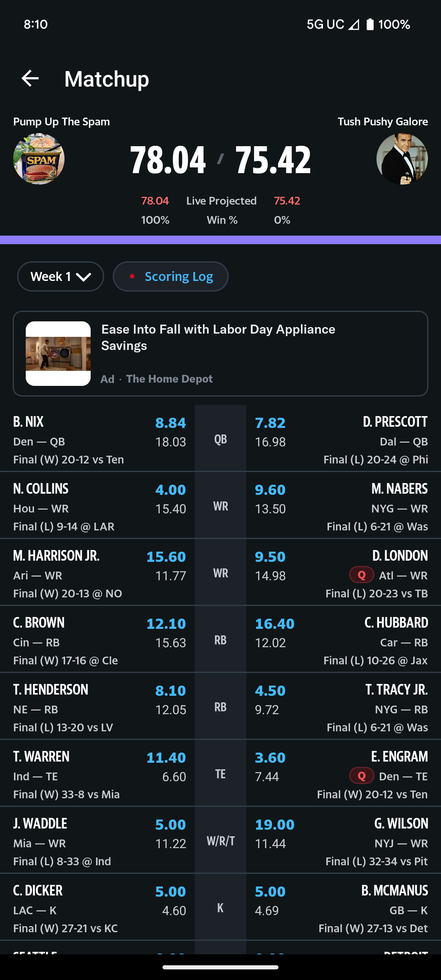
Task: Open Tush Pushy Galore team avatar
Action: [x=402, y=159]
